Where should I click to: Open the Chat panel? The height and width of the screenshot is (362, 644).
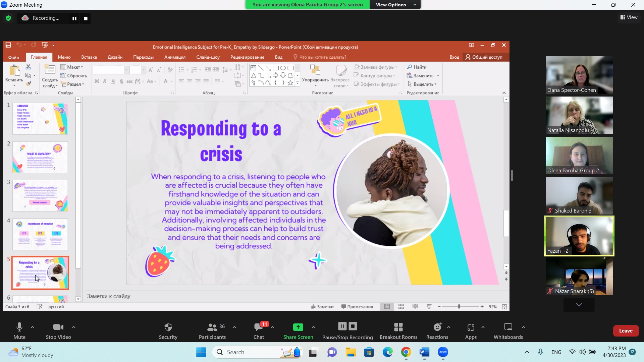click(x=259, y=330)
